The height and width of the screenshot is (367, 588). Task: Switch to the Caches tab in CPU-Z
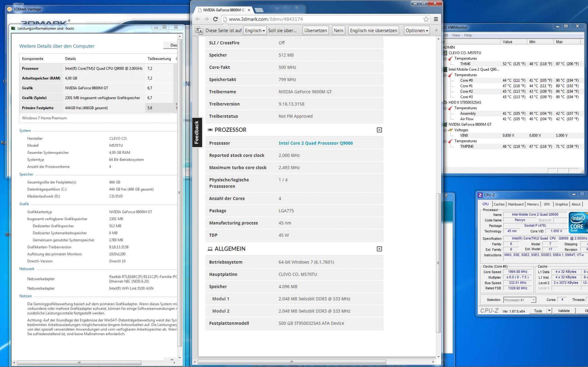[x=499, y=204]
